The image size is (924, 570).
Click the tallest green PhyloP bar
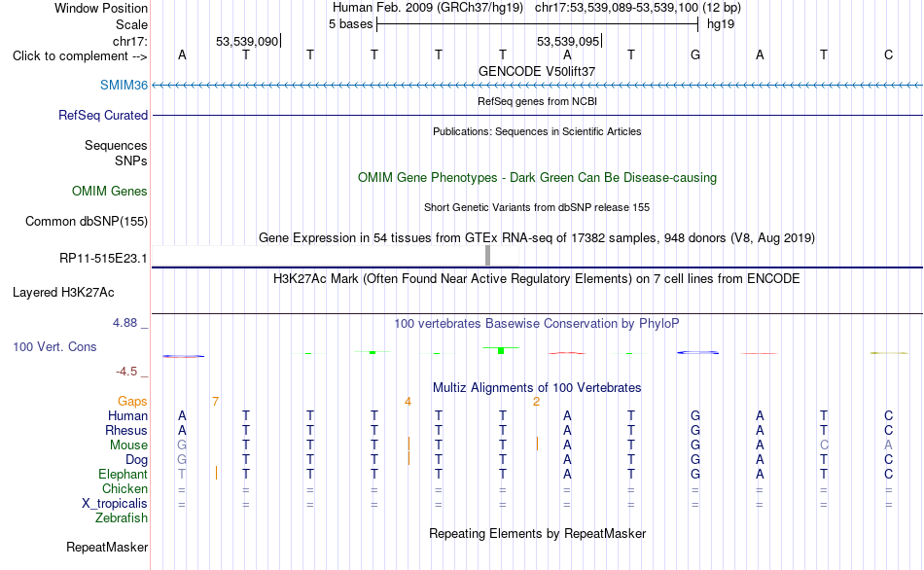point(501,351)
